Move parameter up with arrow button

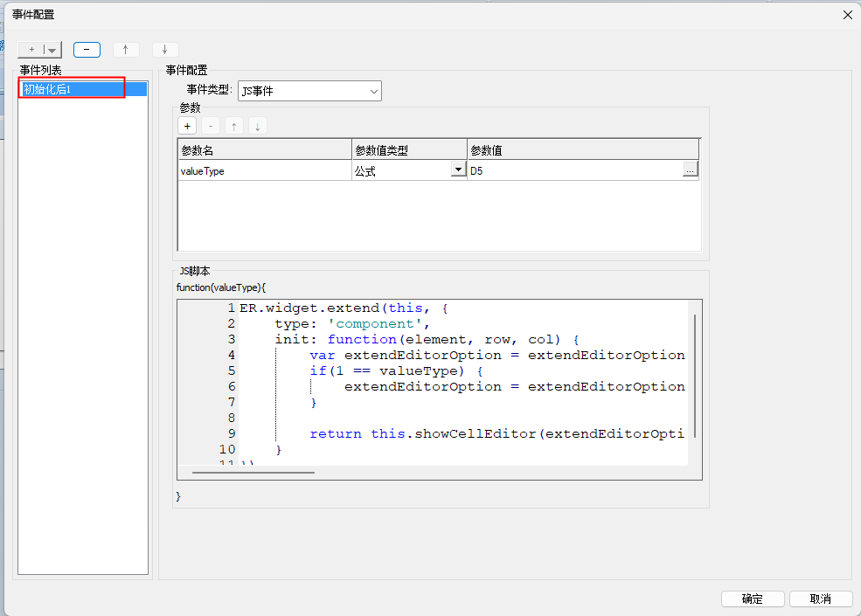click(233, 126)
